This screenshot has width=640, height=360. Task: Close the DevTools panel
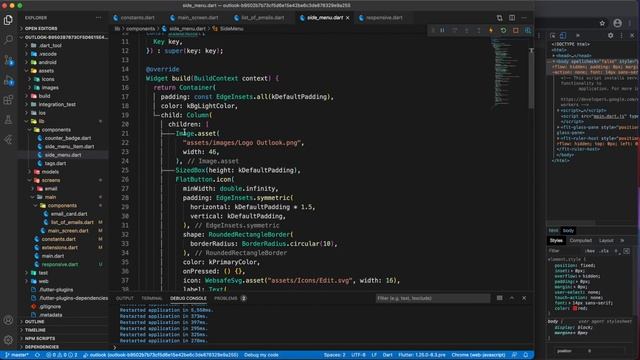click(x=632, y=36)
